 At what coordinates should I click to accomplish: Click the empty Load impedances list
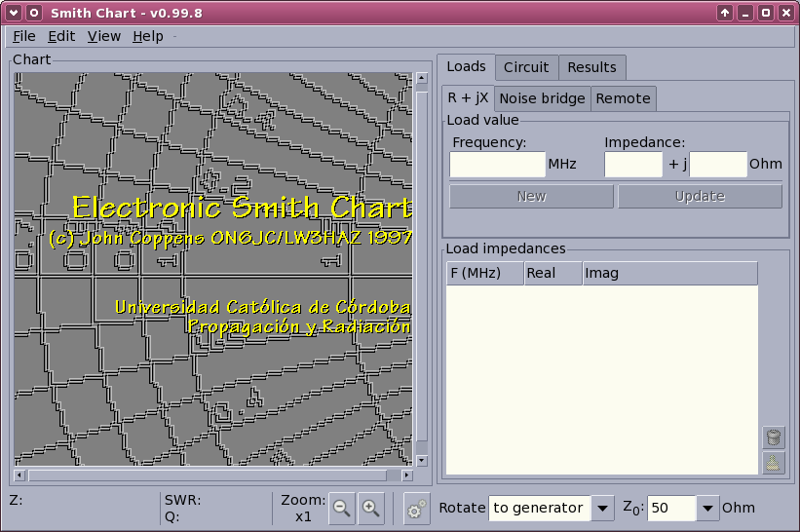602,379
